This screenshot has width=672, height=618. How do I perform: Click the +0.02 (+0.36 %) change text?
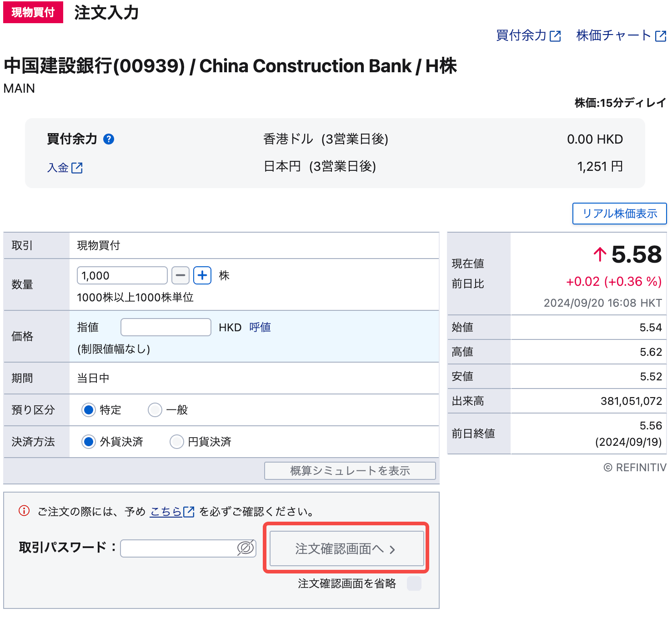pos(614,282)
